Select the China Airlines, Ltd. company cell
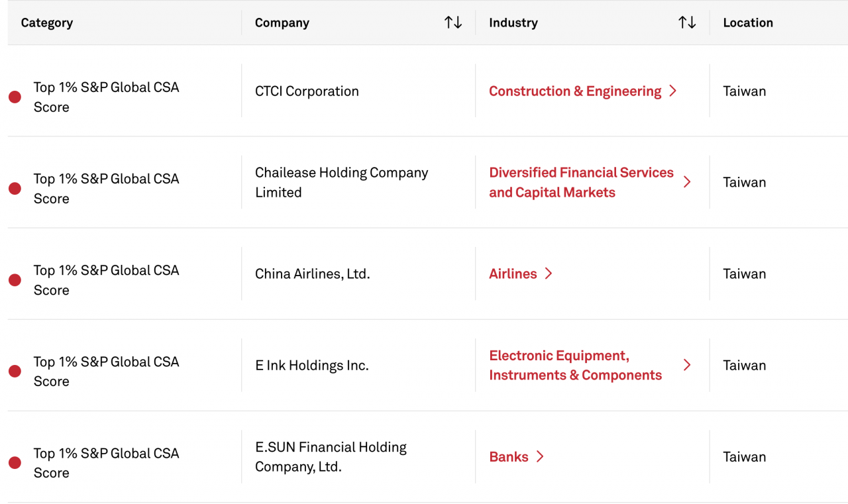Screen dimensions: 848x504 click(313, 274)
